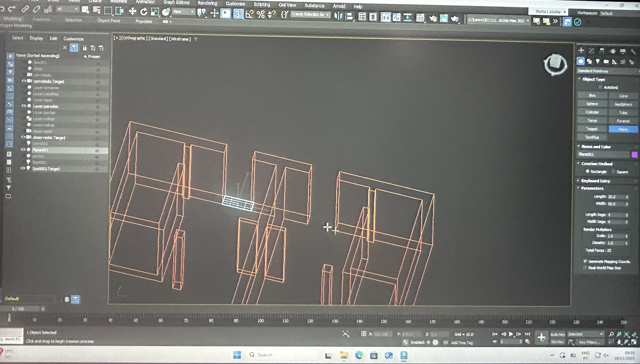Toggle the 3D Snaps button
The width and height of the screenshot is (640, 364).
tap(238, 14)
